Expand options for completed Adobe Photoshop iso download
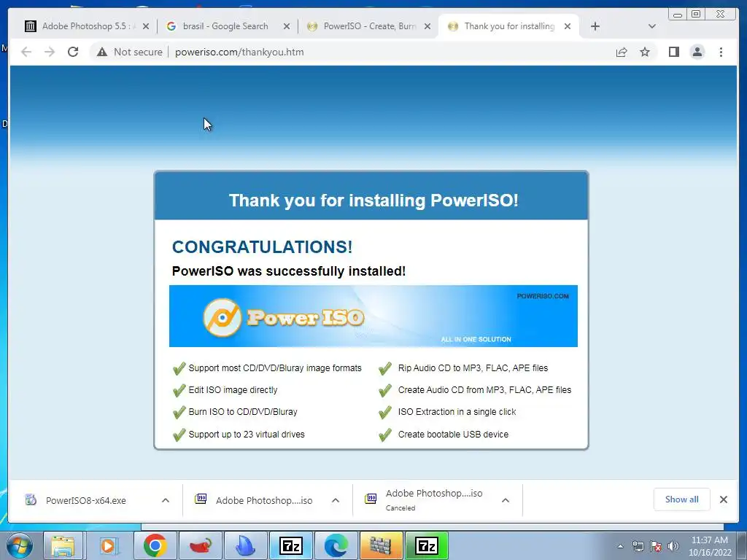The height and width of the screenshot is (560, 747). pos(336,500)
